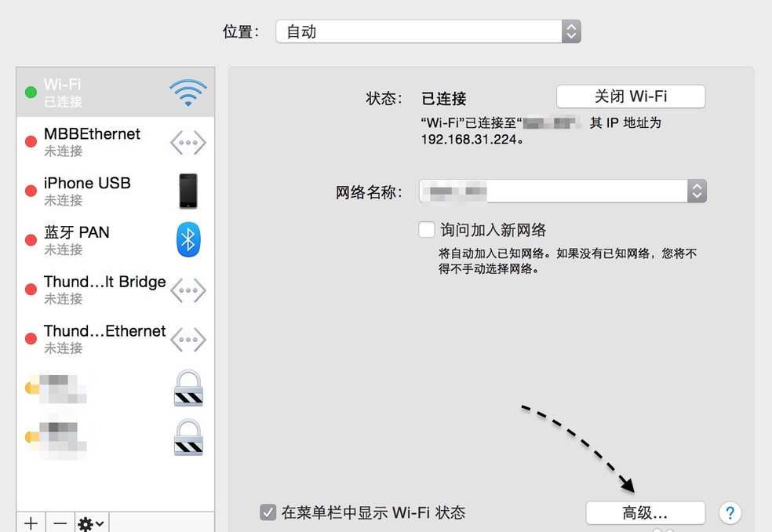The height and width of the screenshot is (532, 772).
Task: Remove a service with the minus button
Action: [59, 523]
